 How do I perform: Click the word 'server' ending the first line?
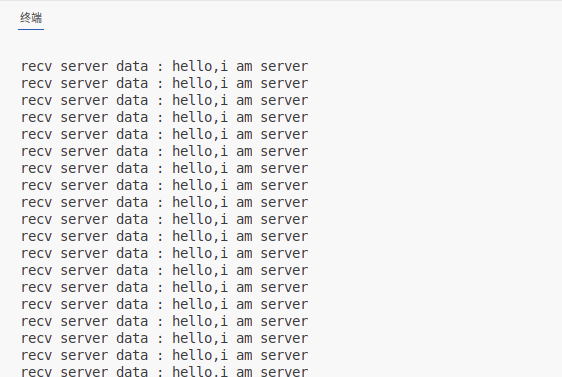[x=284, y=66]
